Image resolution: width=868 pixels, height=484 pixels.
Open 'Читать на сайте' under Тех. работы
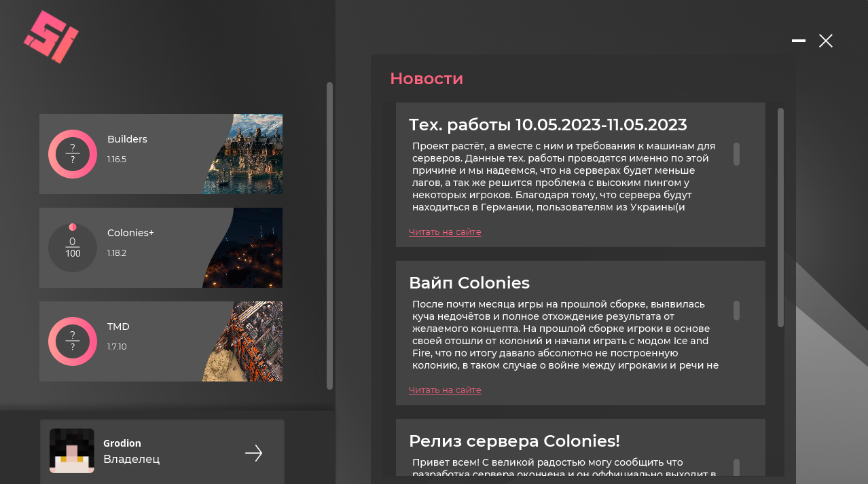(445, 232)
